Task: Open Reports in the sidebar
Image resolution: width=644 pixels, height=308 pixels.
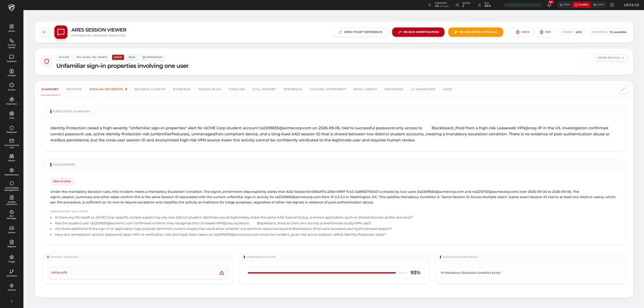Action: point(12,244)
